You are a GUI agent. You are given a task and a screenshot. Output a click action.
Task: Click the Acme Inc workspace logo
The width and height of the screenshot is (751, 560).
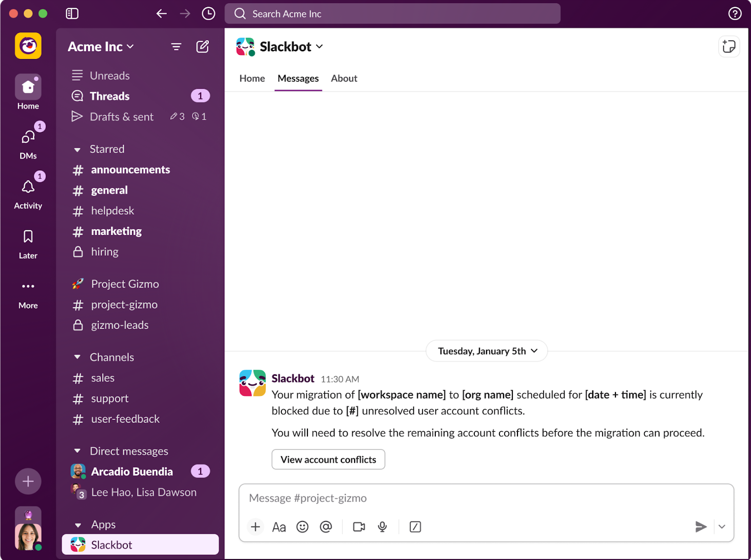coord(28,46)
